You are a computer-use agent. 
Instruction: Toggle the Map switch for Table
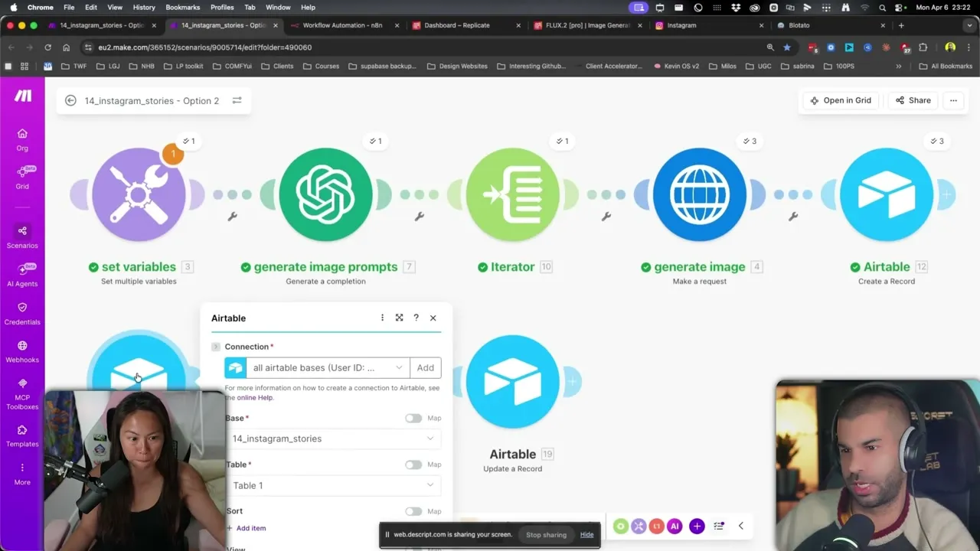413,465
